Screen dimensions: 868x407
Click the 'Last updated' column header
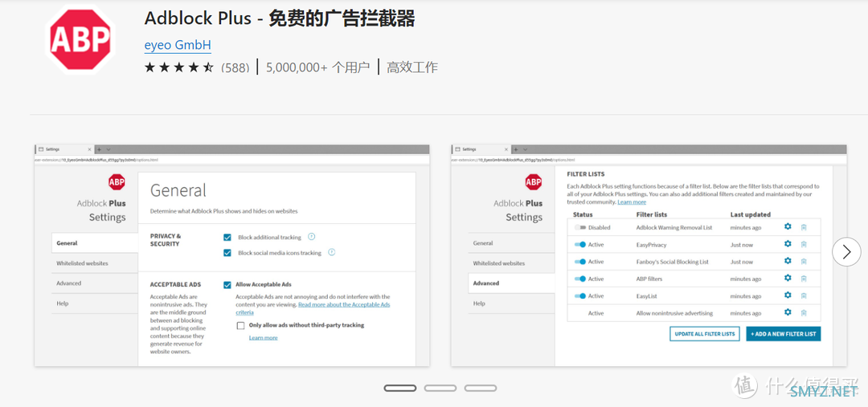[750, 214]
